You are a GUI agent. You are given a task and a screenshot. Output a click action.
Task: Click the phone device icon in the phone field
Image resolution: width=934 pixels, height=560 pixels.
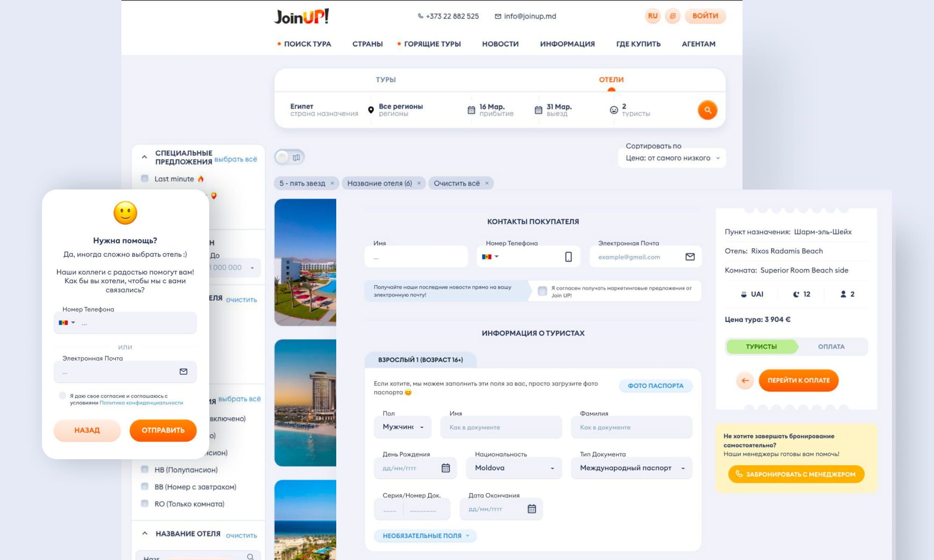point(568,257)
